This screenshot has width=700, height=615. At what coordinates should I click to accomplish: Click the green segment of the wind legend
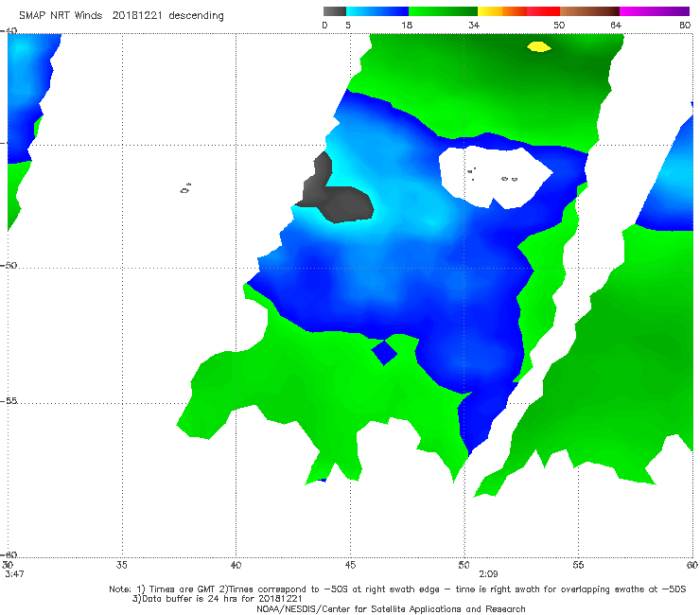click(443, 11)
